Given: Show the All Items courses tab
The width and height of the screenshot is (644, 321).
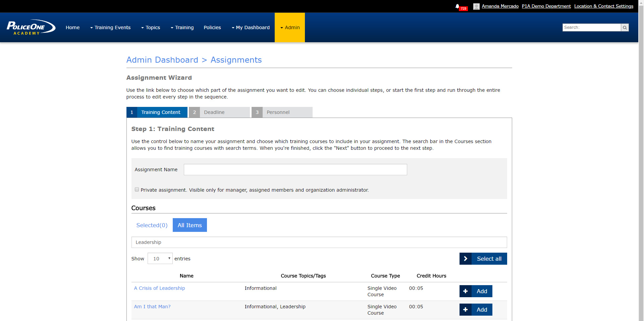Looking at the screenshot, I should [190, 225].
